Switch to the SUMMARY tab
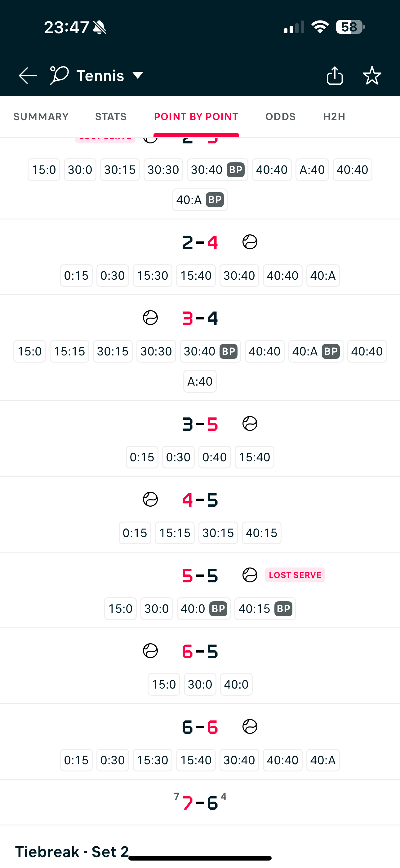400x868 pixels. tap(41, 117)
